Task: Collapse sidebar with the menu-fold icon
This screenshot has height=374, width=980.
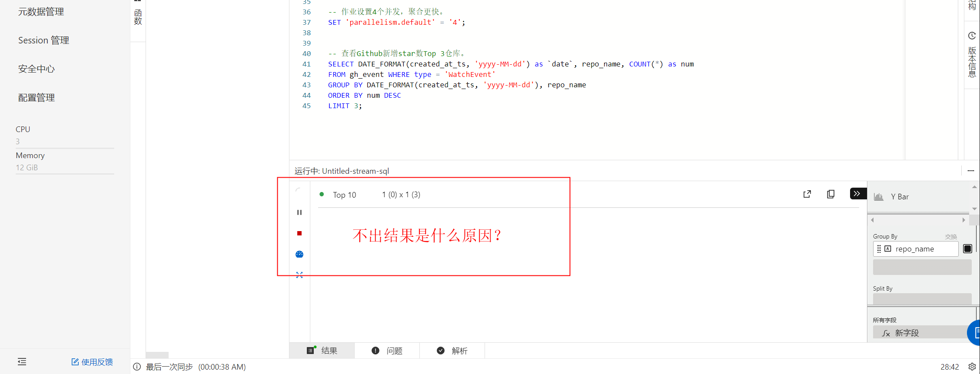Action: (x=22, y=361)
